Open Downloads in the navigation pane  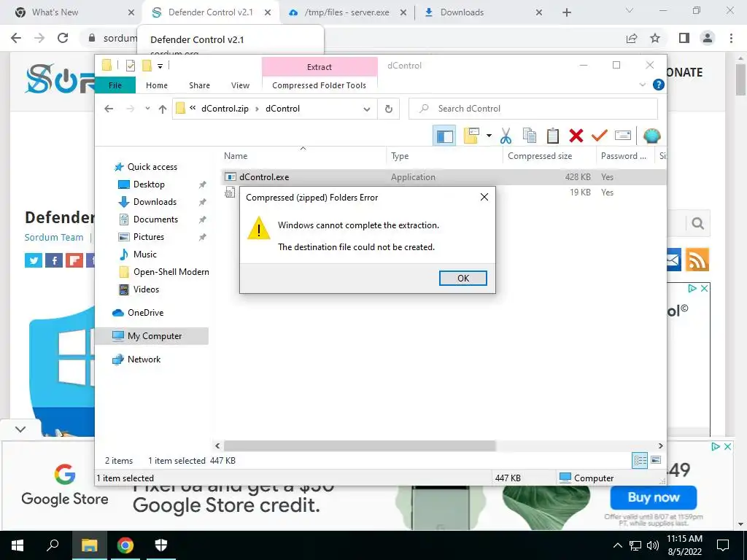[155, 202]
